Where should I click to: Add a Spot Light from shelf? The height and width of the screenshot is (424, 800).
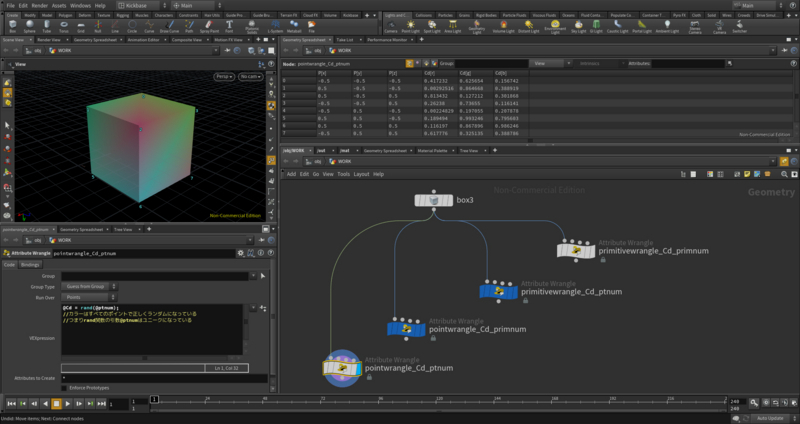(432, 26)
